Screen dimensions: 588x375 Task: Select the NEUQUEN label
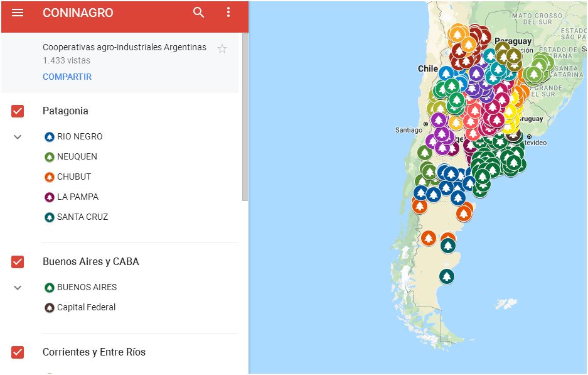(77, 156)
